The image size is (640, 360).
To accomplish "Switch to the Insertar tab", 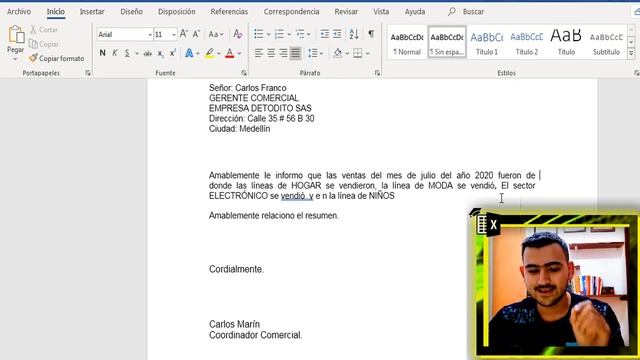I will 92,11.
